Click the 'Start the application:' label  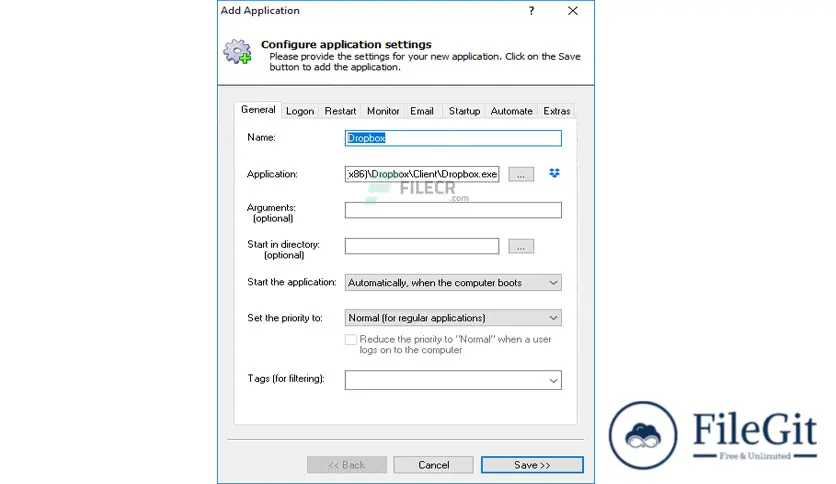(292, 282)
